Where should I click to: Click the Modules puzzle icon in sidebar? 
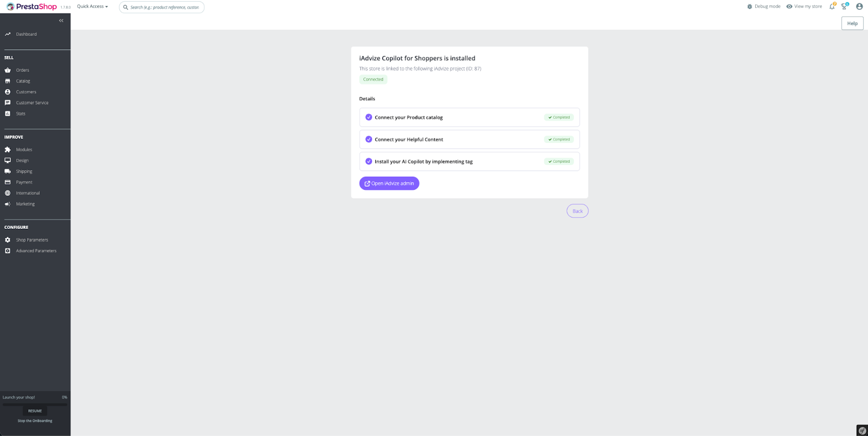8,150
